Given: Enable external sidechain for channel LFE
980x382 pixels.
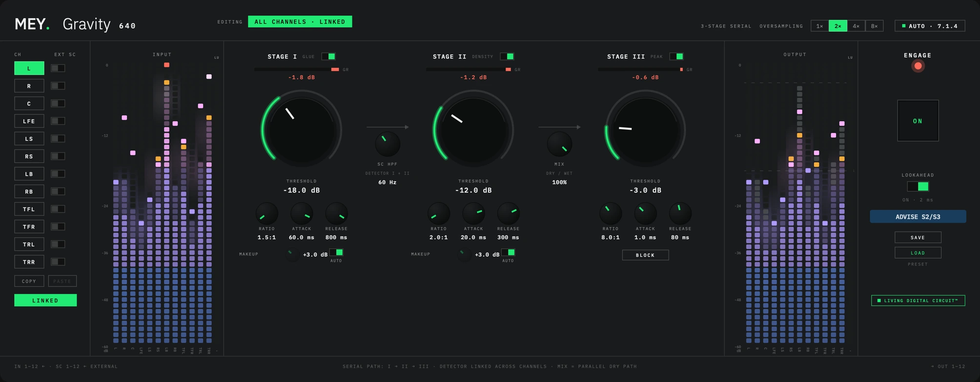Looking at the screenshot, I should (x=58, y=121).
